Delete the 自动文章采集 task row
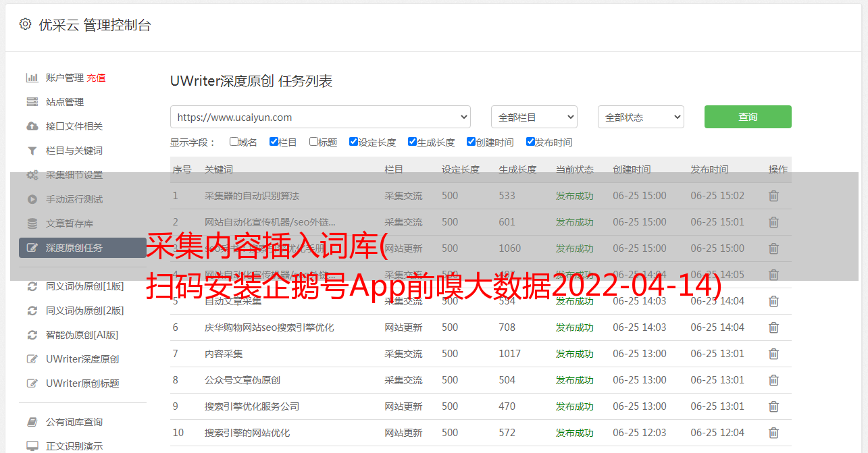Image resolution: width=868 pixels, height=453 pixels. tap(773, 301)
